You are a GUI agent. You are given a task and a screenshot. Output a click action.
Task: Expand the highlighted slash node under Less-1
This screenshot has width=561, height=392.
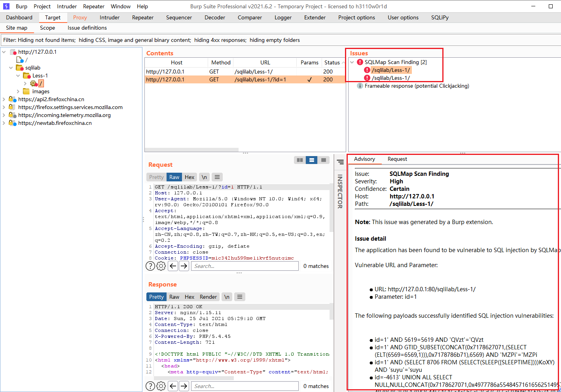(x=25, y=83)
